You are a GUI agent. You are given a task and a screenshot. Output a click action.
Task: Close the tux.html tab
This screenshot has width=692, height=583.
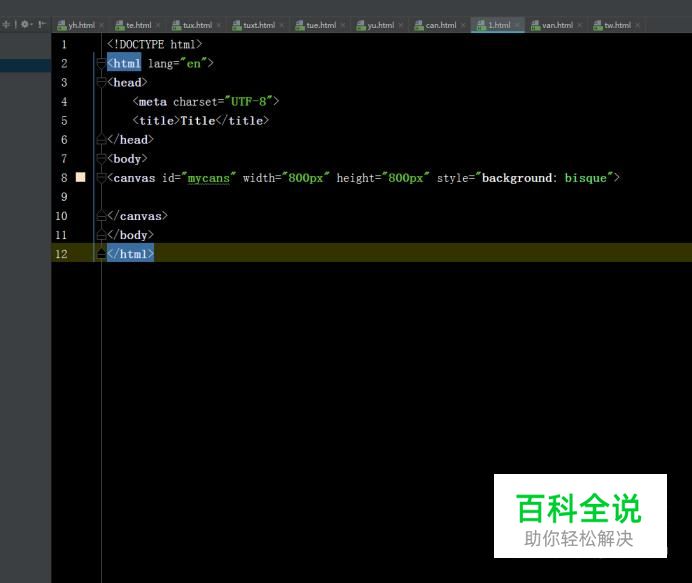[219, 25]
